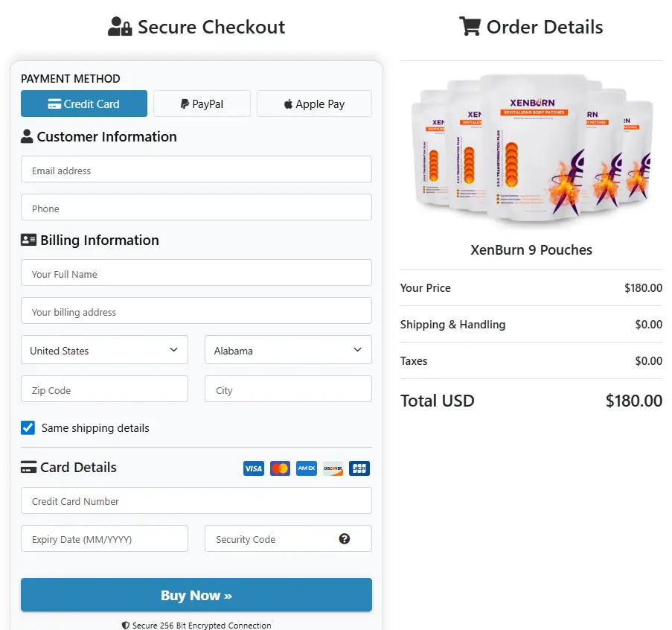
Task: Switch to the PayPal tab
Action: point(201,104)
